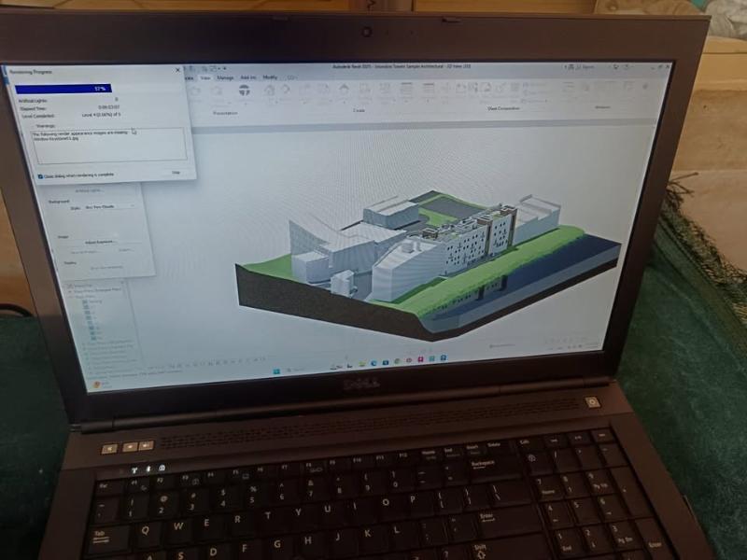Screen dimensions: 747x560
Task: Switch to the Modify ribbon tab
Action: 270,77
